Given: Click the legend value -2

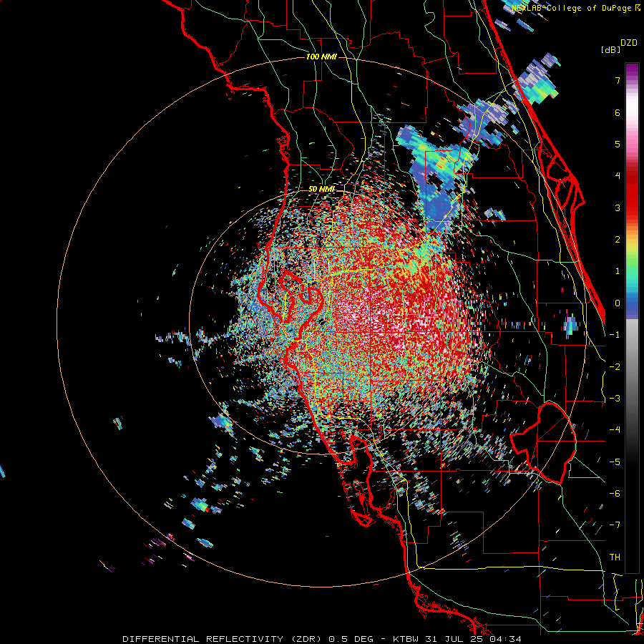Looking at the screenshot, I should 615,367.
